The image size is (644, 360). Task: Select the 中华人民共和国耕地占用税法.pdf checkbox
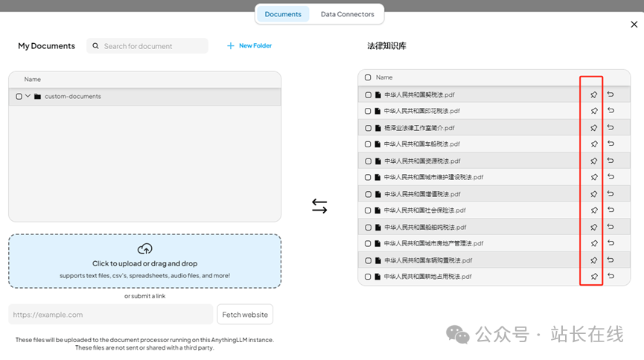[368, 277]
